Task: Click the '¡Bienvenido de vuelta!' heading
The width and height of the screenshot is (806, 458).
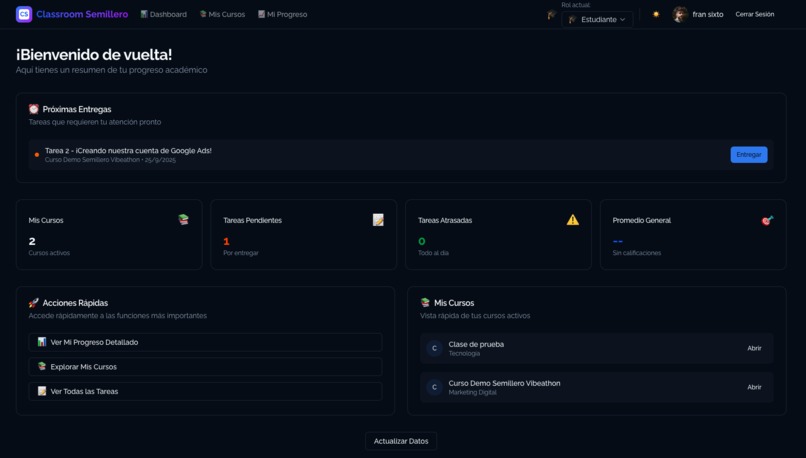Action: pos(94,54)
